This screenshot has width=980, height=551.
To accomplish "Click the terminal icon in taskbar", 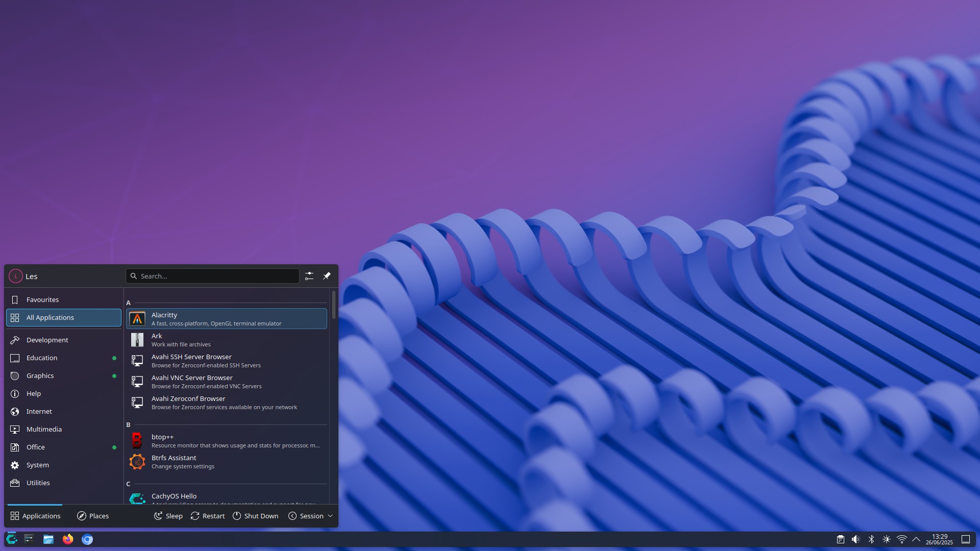I will coord(29,539).
